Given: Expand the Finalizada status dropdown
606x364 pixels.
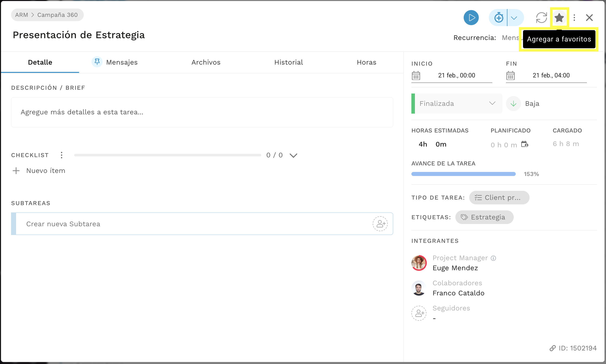Looking at the screenshot, I should coord(457,104).
